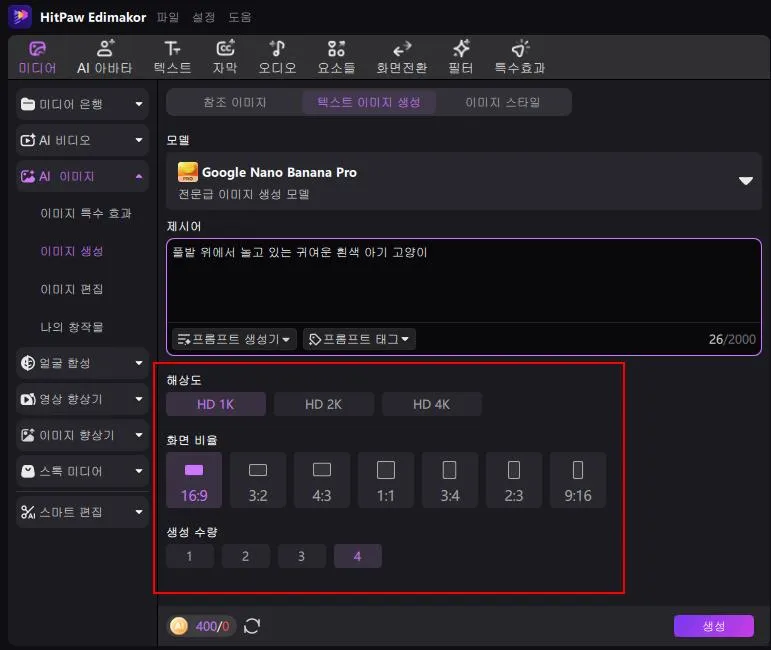Set generation count to 1
Screen dimensions: 771x650
[190, 556]
